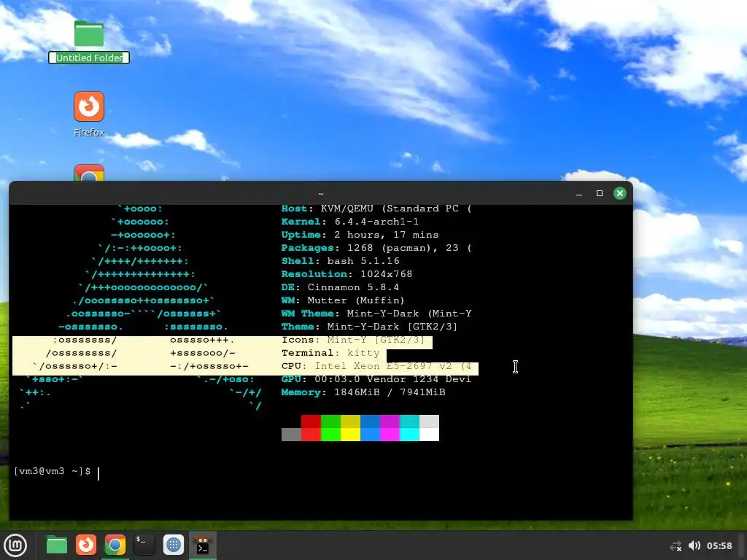Click the [vm3@vm3 ~]$ shell prompt
Screen dimensions: 747x560
(53, 471)
